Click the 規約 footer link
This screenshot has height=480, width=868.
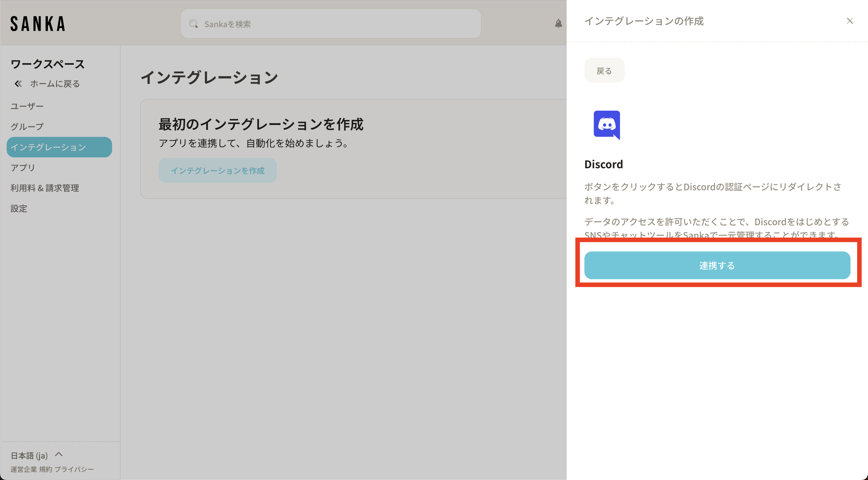(45, 469)
